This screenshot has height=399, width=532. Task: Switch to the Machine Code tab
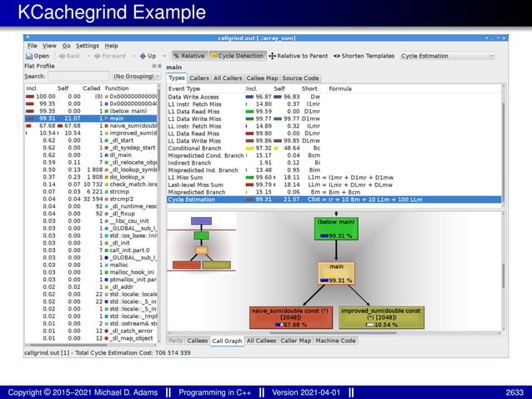click(x=335, y=341)
